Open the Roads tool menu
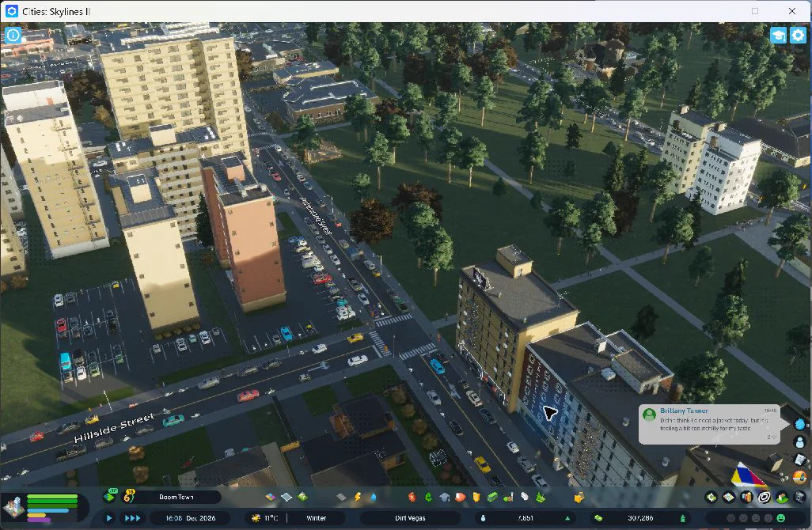Screen dimensions: 812x530 [341, 497]
